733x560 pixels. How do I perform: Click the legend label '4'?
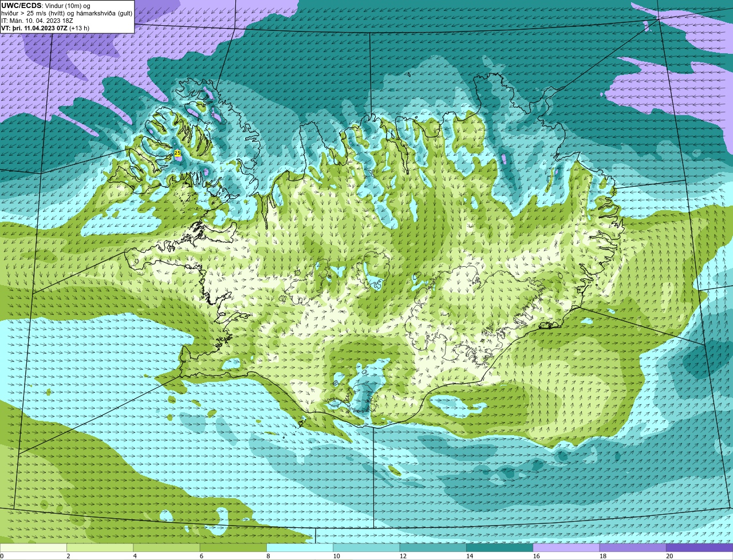(x=135, y=556)
